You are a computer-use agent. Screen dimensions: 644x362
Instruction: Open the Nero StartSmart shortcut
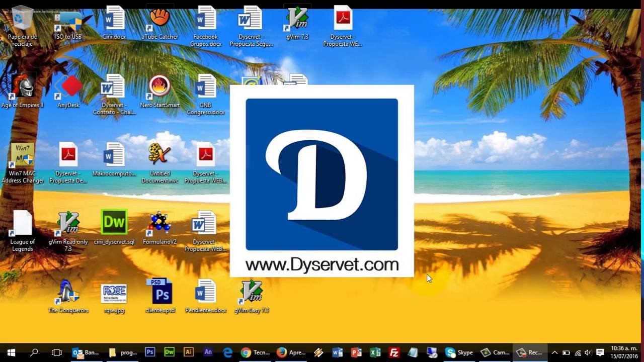(x=159, y=92)
